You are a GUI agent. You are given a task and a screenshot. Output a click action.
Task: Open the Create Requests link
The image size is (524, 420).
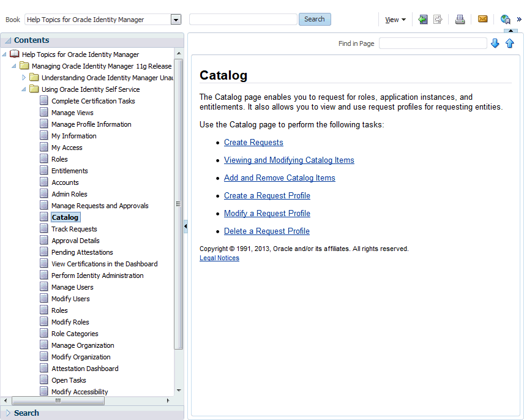253,142
